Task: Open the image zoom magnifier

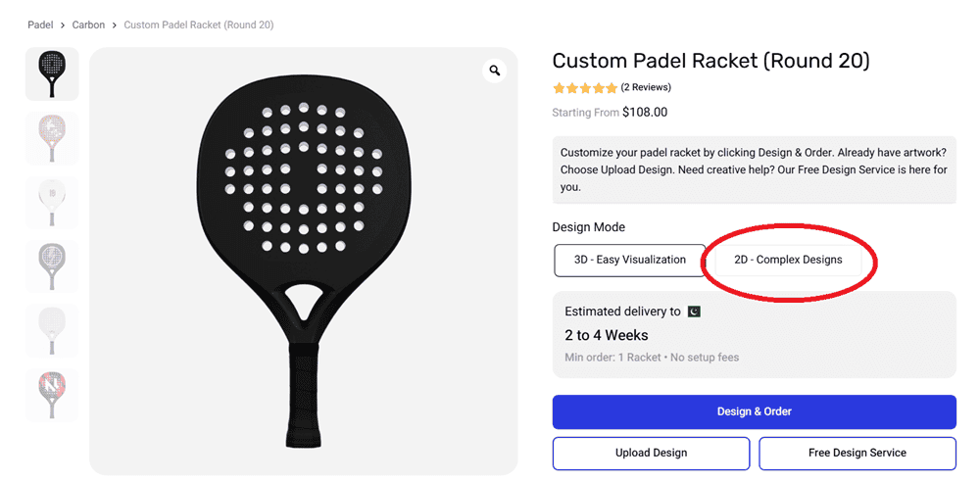Action: pos(495,71)
